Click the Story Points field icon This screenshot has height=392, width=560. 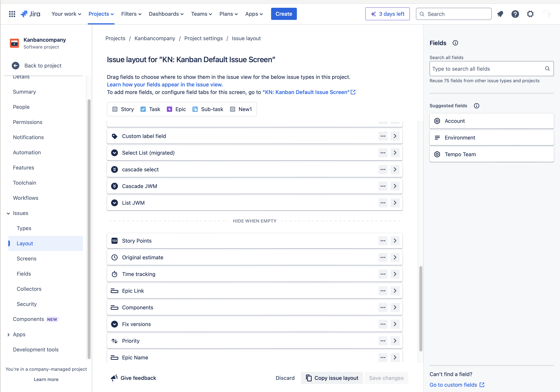pyautogui.click(x=115, y=241)
